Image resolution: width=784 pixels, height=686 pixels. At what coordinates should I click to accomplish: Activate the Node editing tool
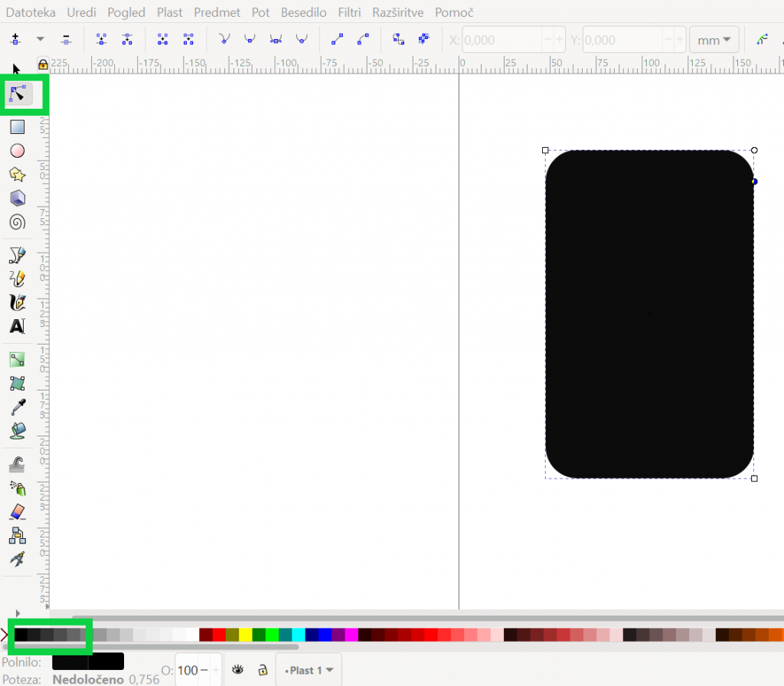18,94
